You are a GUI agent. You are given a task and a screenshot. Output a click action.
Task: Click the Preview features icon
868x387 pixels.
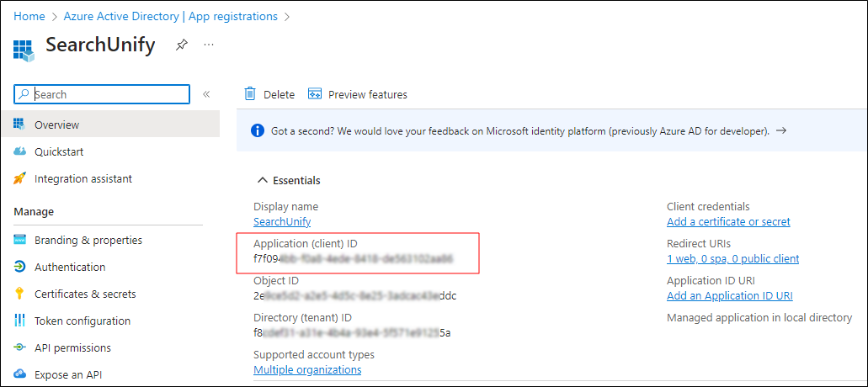[x=315, y=94]
